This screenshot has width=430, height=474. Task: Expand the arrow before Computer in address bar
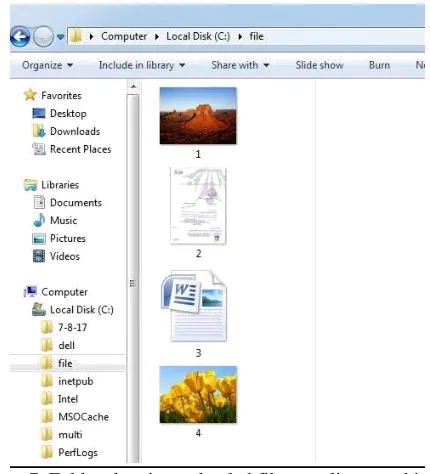point(91,36)
